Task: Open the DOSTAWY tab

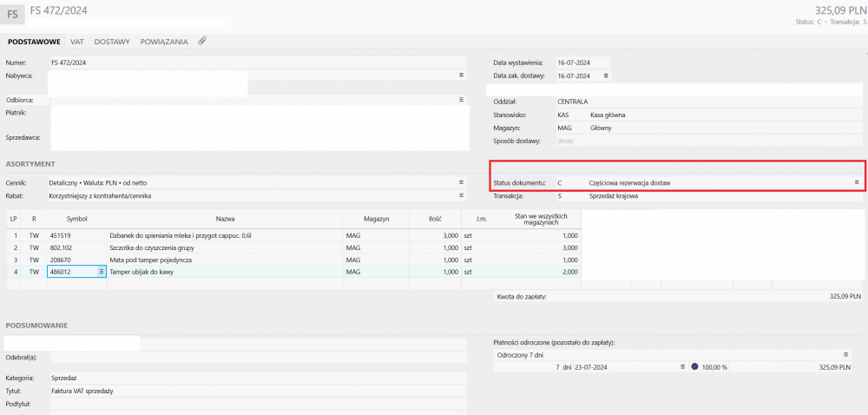Action: coord(112,42)
